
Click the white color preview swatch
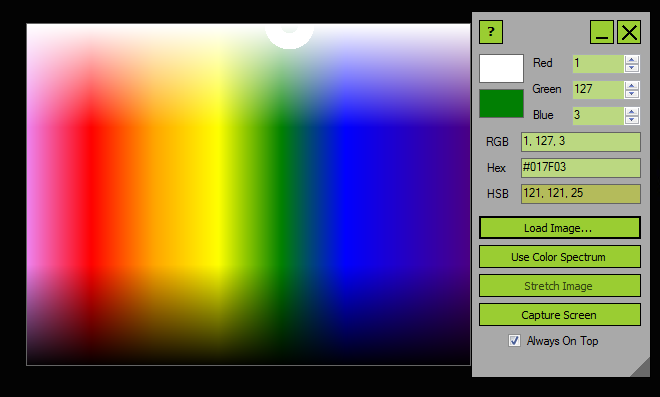click(501, 68)
